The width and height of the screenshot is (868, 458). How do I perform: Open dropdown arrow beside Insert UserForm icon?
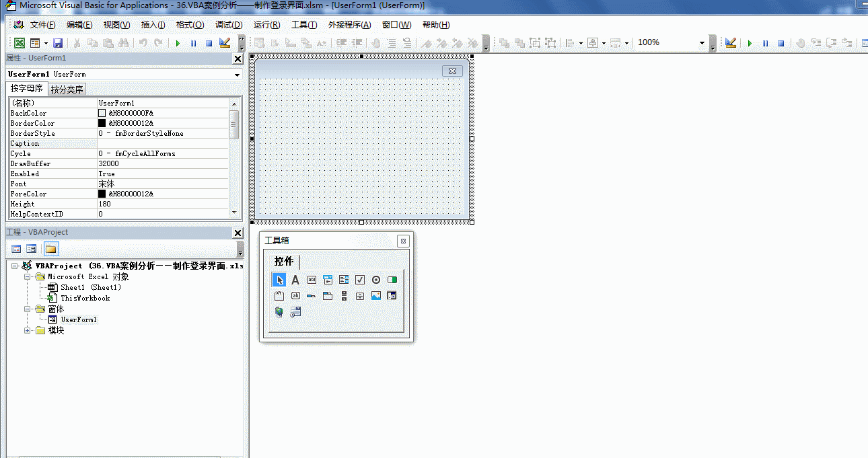[46, 43]
